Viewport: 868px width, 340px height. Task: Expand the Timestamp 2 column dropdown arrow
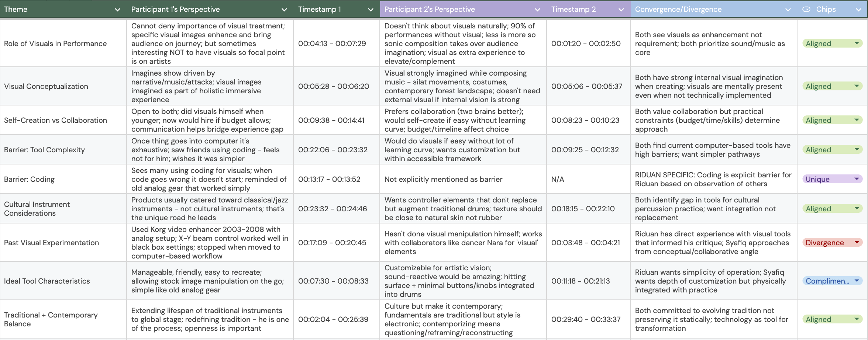click(621, 10)
